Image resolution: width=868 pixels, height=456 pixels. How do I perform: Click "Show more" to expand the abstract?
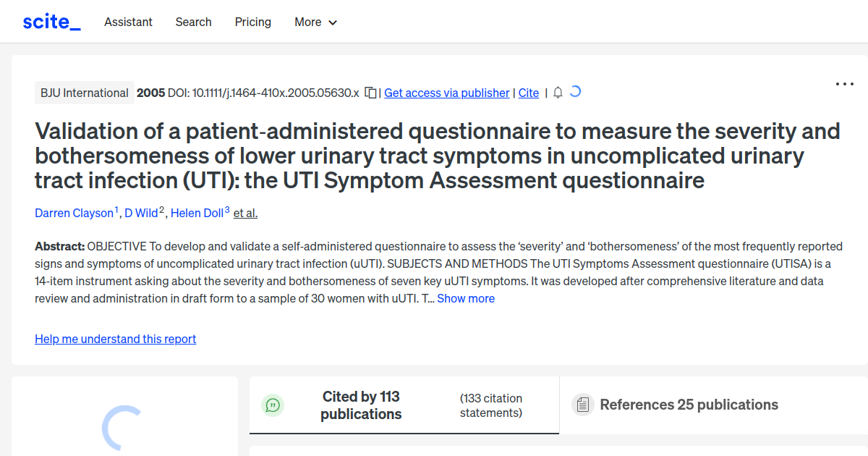pyautogui.click(x=466, y=298)
